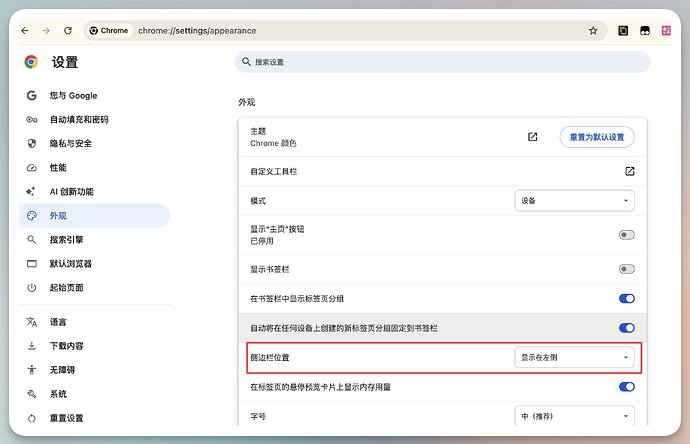Click the window icon for 默认浏览器
Image resolution: width=690 pixels, height=444 pixels.
(32, 264)
